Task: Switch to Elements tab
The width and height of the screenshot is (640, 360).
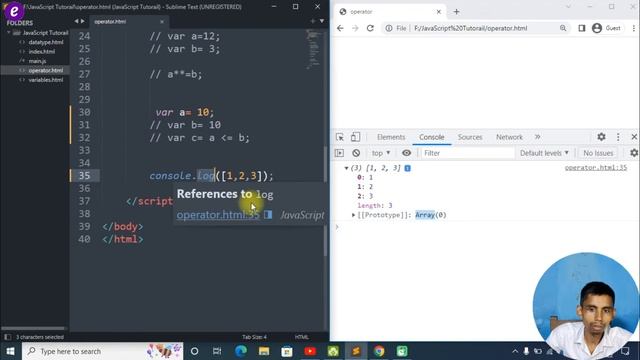Action: [391, 137]
